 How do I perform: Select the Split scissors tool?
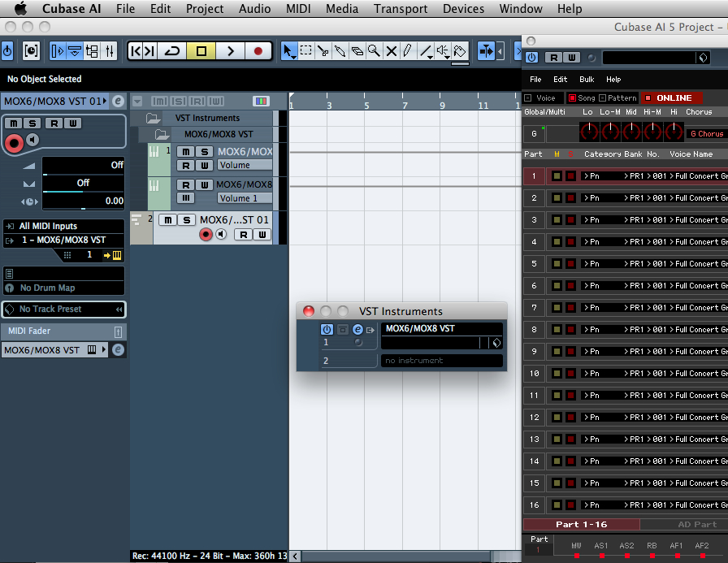click(x=323, y=50)
